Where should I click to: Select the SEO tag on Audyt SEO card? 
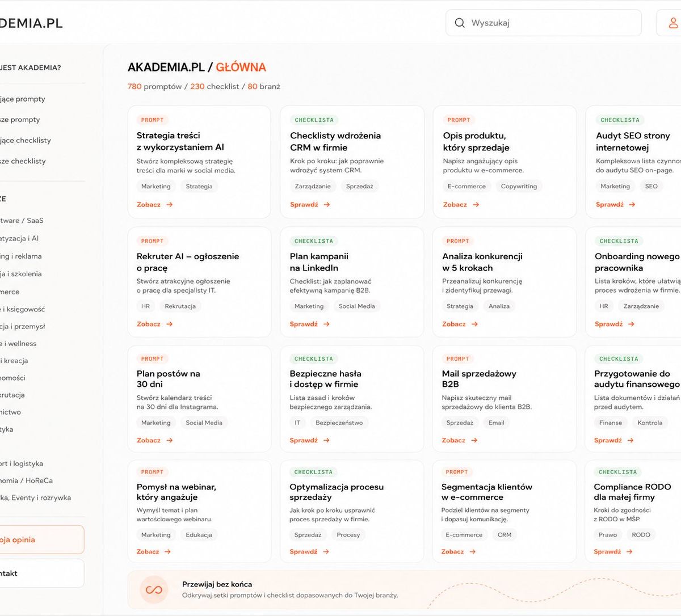pos(651,186)
